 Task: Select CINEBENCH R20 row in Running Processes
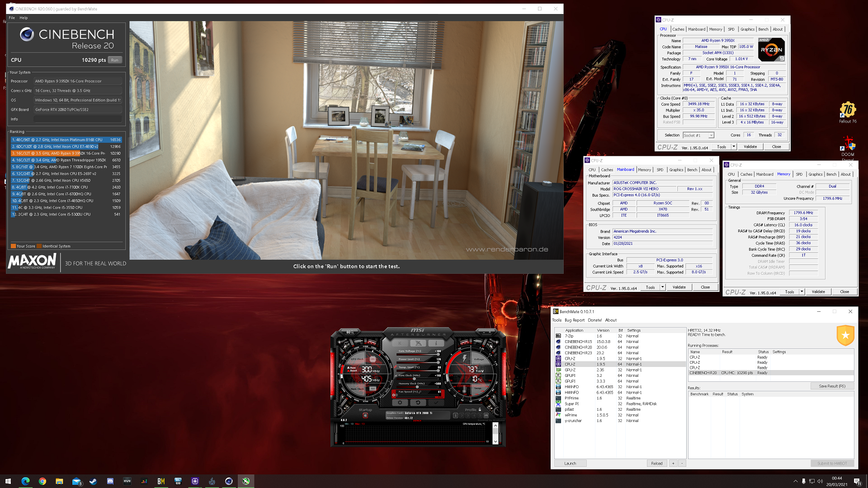tap(771, 373)
